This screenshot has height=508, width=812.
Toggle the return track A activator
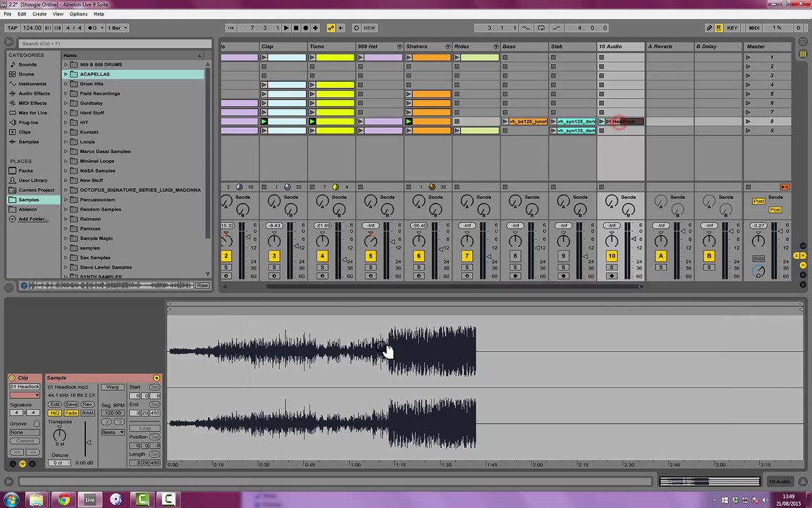coord(660,256)
